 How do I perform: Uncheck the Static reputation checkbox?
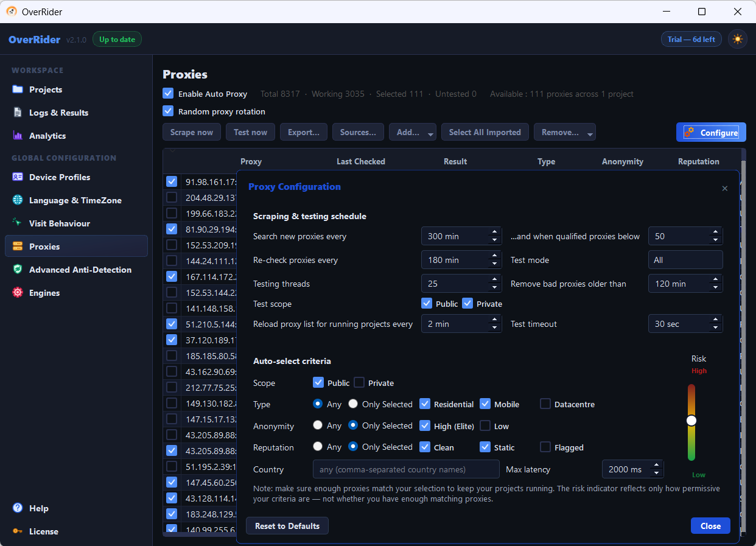(485, 447)
